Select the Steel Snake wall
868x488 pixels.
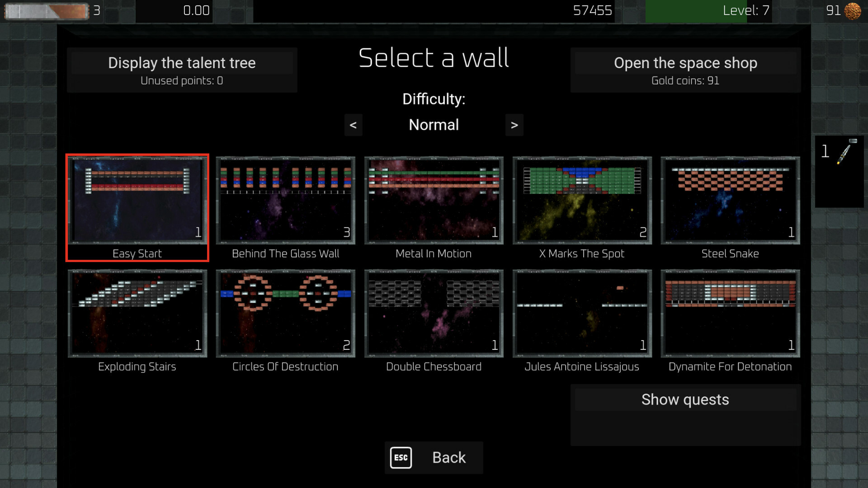coord(729,200)
